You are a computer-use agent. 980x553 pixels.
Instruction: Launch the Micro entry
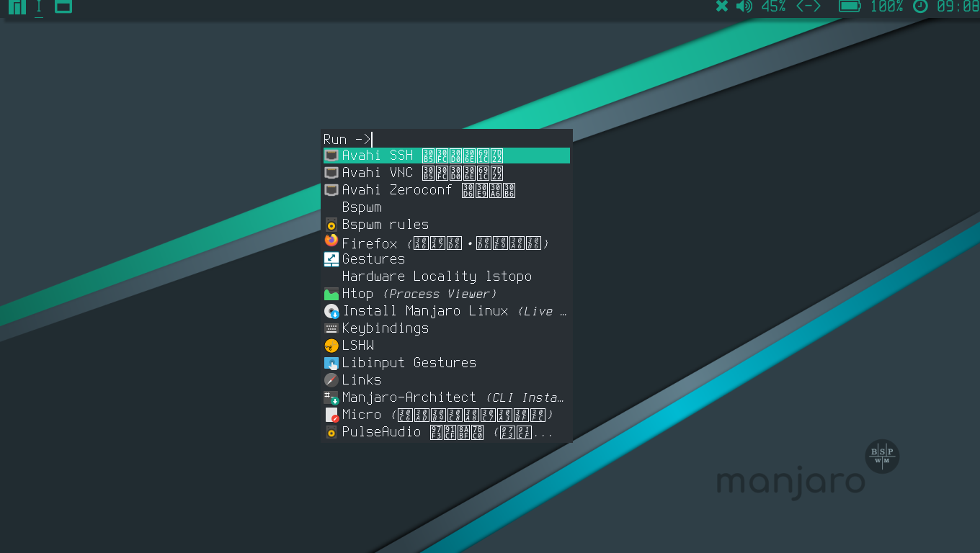pyautogui.click(x=447, y=415)
